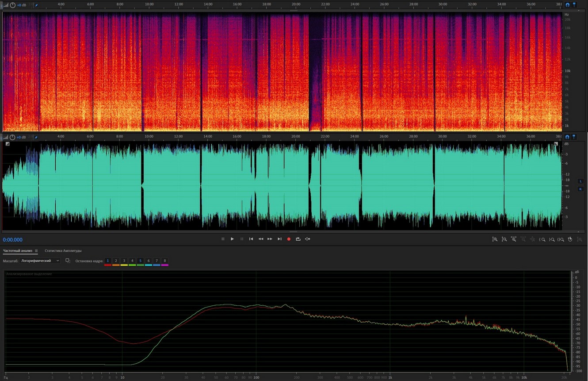
Task: Click the red Record button
Action: pyautogui.click(x=289, y=239)
